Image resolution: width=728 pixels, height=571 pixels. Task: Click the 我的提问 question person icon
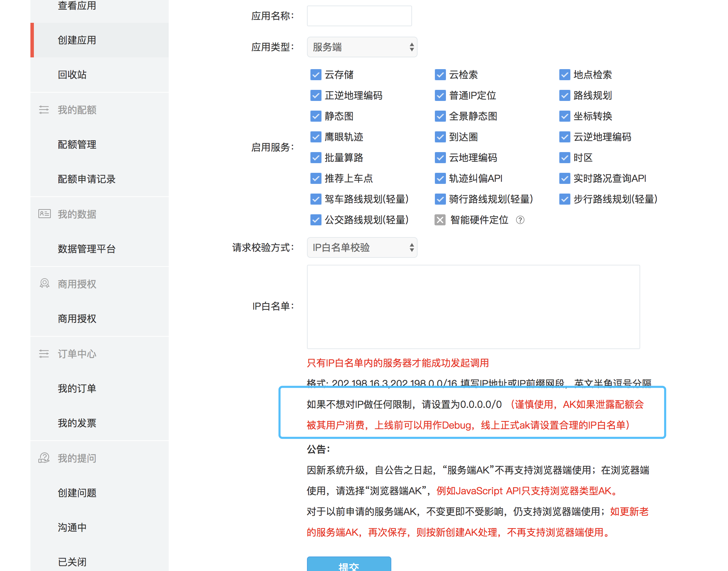[x=44, y=458]
